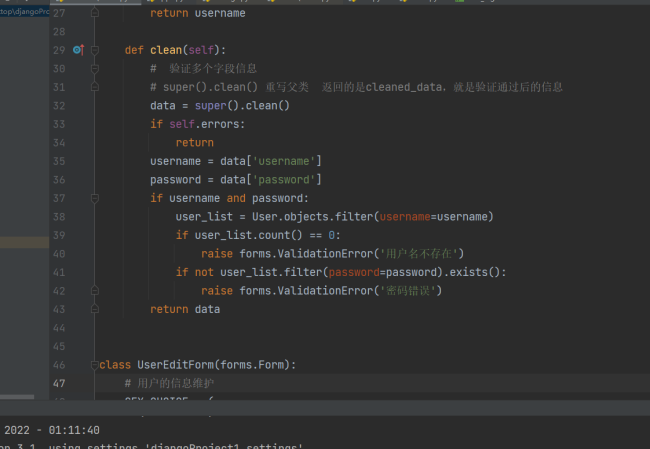Click "password = data['password']" assignment
The image size is (650, 449).
coord(235,180)
